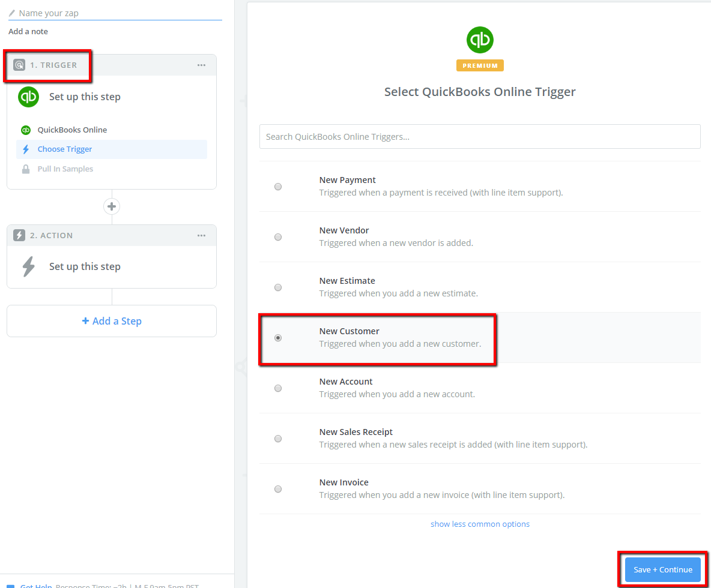Click the New Sales Receipt title text

(x=356, y=432)
